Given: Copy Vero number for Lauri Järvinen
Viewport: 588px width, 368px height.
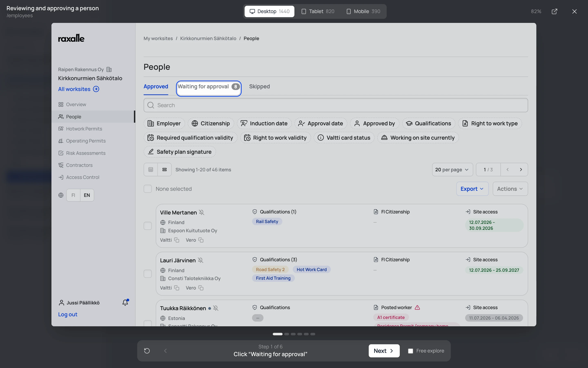Looking at the screenshot, I should click(201, 288).
